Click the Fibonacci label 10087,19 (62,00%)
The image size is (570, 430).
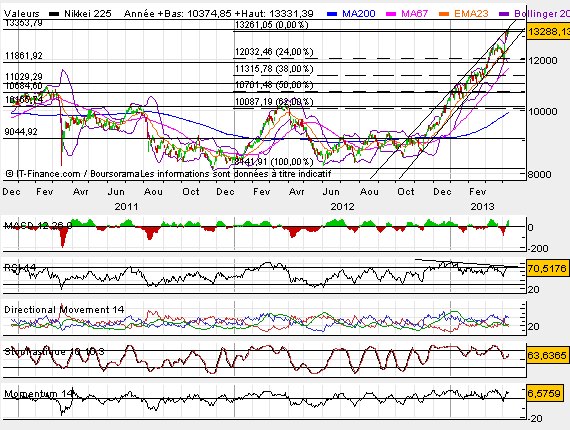click(x=274, y=101)
